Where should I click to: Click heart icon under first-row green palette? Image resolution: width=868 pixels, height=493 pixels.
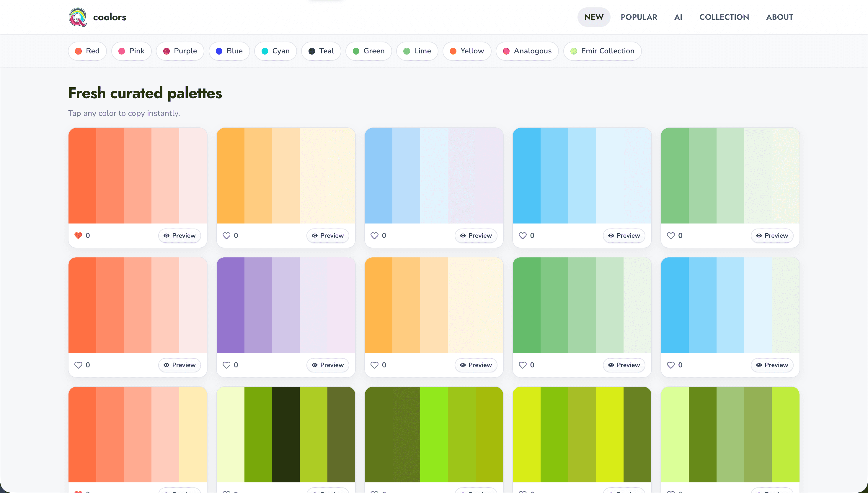click(x=671, y=235)
